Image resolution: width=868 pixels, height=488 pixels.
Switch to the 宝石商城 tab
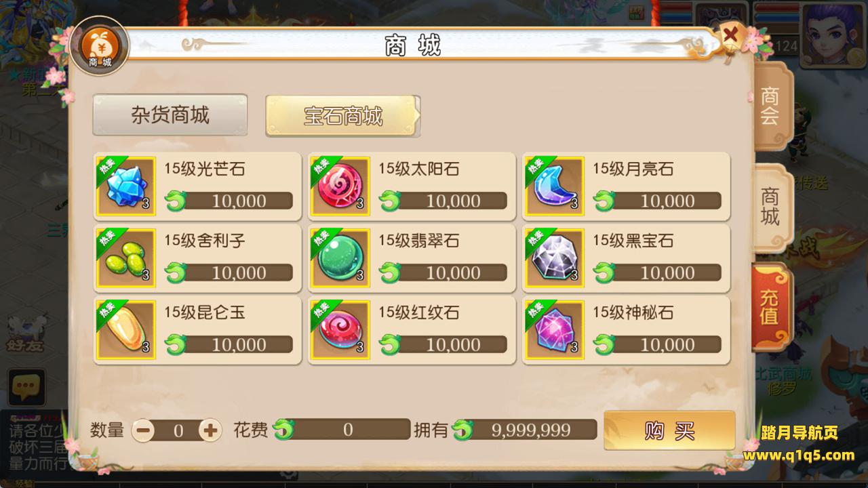pos(342,116)
